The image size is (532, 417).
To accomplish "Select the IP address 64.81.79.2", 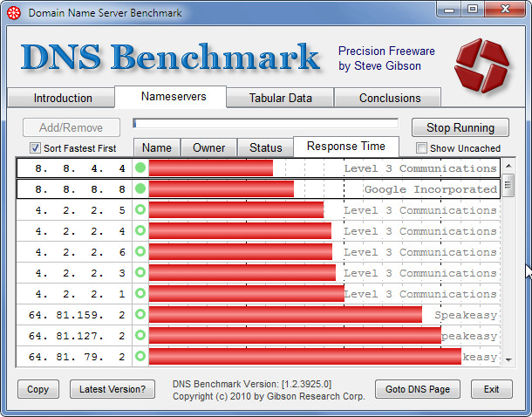I will (77, 357).
